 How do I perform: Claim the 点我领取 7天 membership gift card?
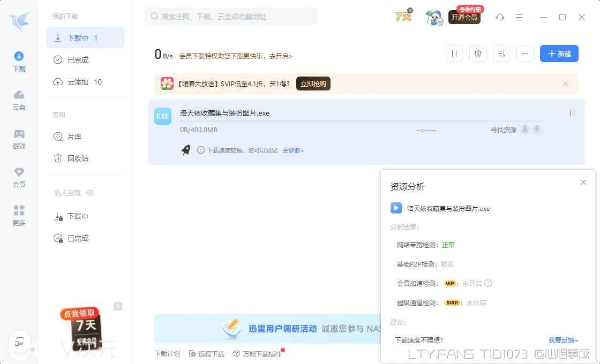[81, 329]
